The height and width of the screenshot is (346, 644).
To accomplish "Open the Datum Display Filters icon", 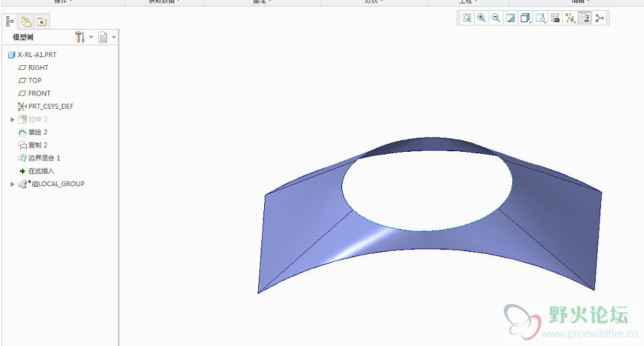I will [x=570, y=18].
